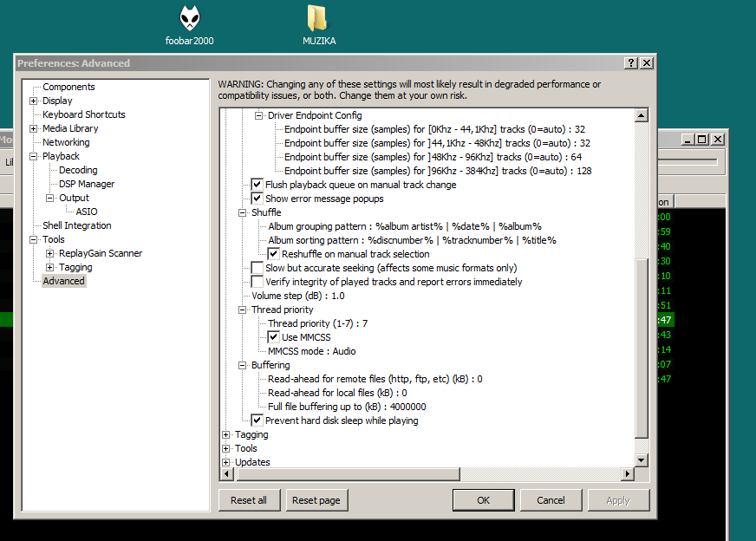Click the vertical scrollbar thumb in settings list
The height and width of the screenshot is (541, 756).
(642, 349)
